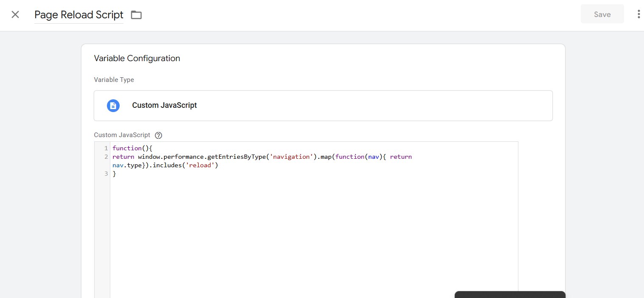Click the folder icon beside the variable name

tap(136, 15)
